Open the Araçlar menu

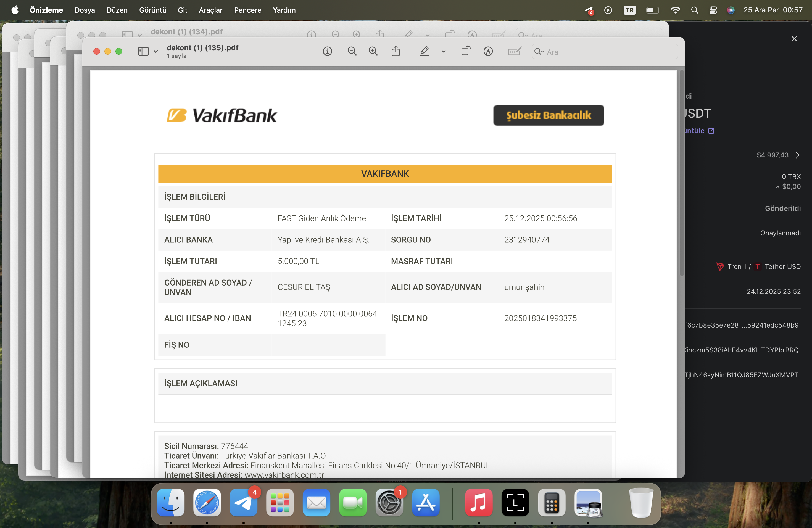pos(210,10)
